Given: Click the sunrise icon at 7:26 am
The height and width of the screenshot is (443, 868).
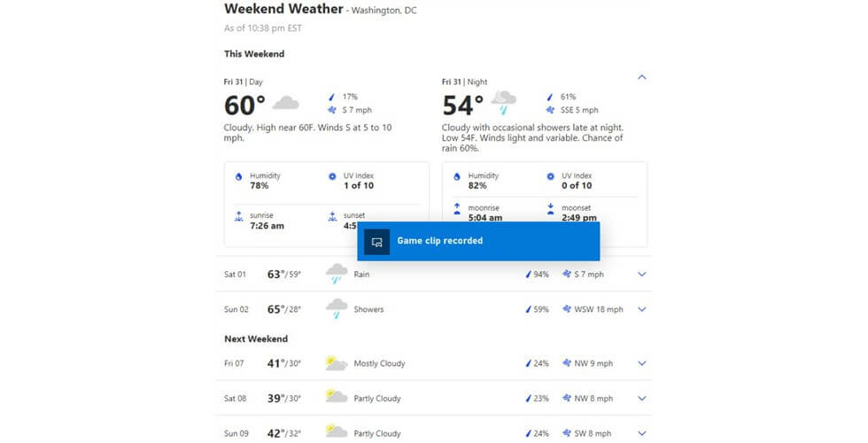Looking at the screenshot, I should 238,216.
